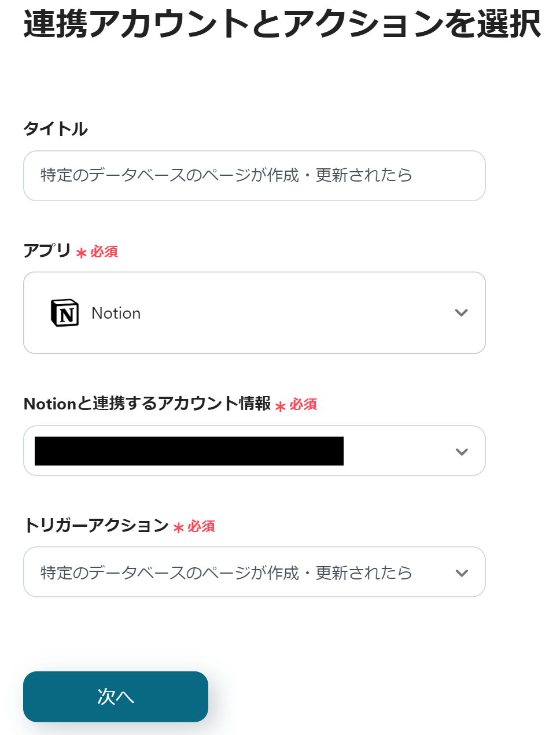Click the 必須 marker beside アカウント情報
The width and height of the screenshot is (560, 735).
tap(303, 404)
